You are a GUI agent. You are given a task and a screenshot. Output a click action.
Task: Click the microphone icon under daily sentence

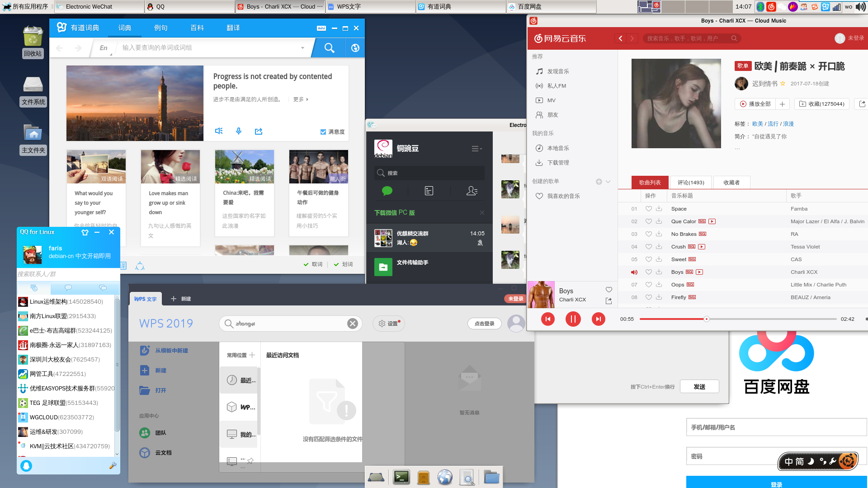(239, 131)
